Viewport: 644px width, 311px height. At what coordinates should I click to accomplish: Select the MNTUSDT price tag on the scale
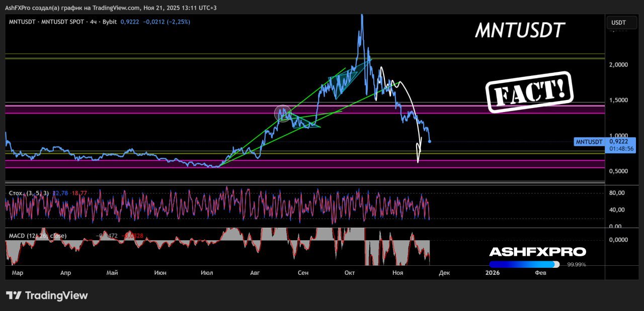(589, 142)
